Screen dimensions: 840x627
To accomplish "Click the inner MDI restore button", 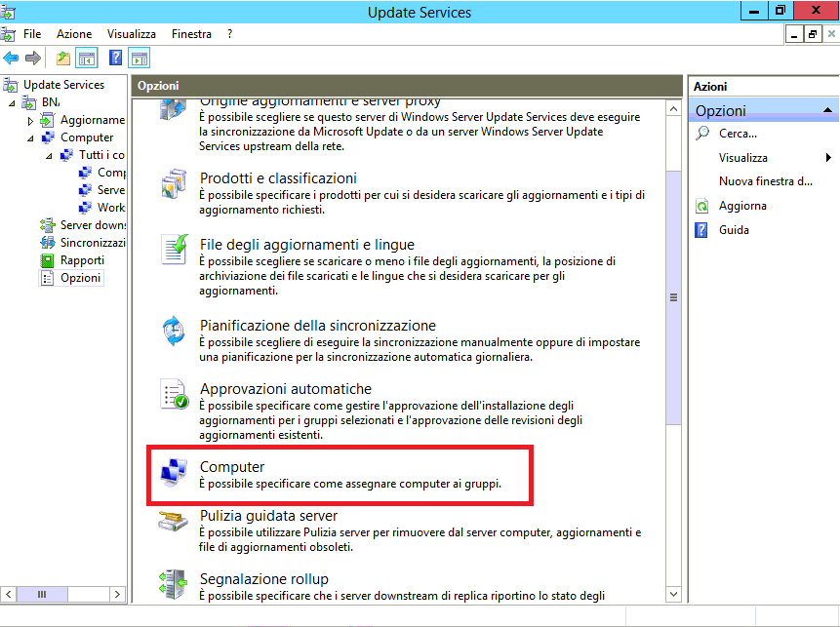I will point(813,35).
